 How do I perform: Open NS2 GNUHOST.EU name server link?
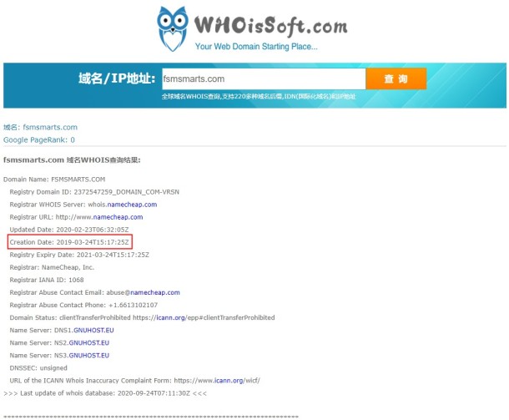click(89, 343)
